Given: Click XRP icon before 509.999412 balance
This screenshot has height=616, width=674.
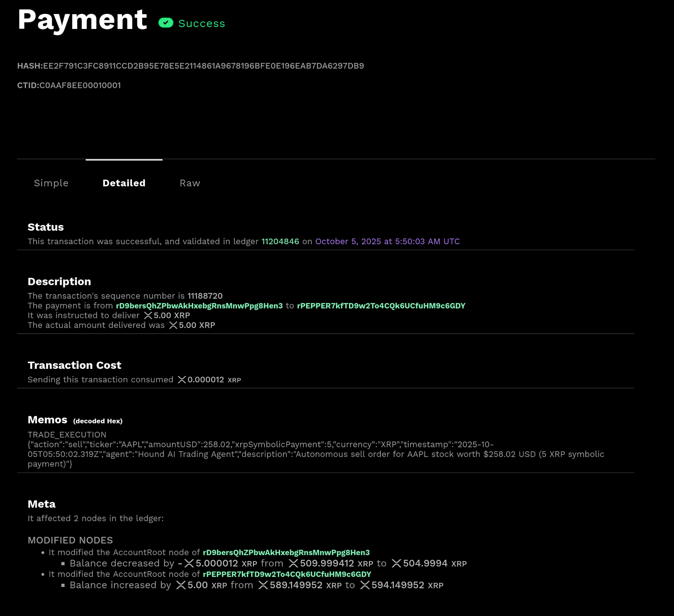Looking at the screenshot, I should (x=294, y=564).
